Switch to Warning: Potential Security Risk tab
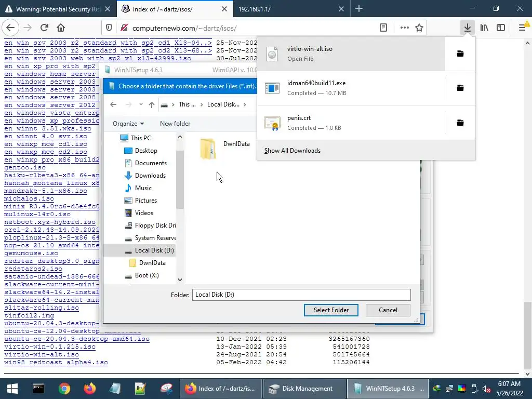Image resolution: width=532 pixels, height=399 pixels. click(58, 9)
